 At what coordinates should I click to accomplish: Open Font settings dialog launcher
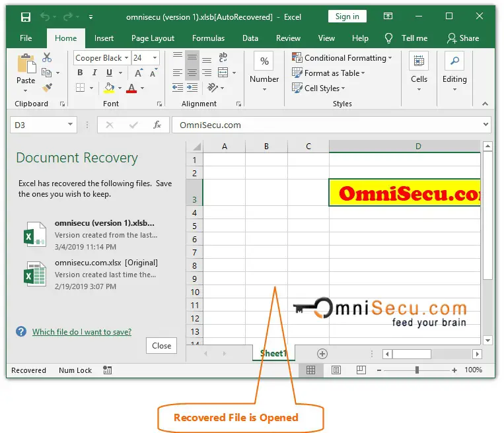click(159, 104)
